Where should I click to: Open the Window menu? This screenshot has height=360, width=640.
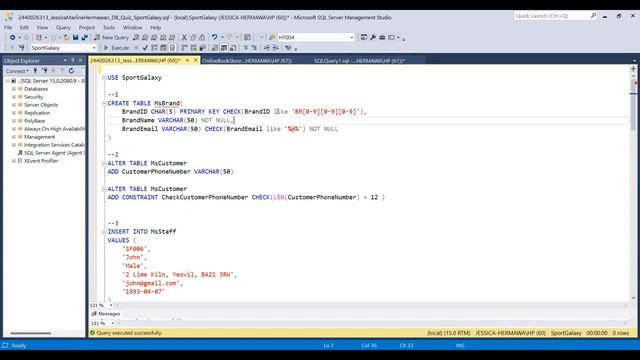[133, 27]
